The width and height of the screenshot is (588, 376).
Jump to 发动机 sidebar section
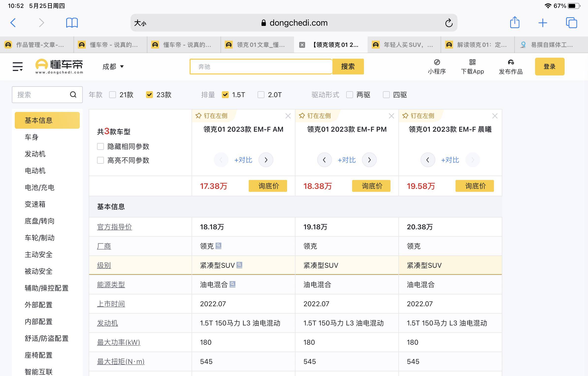pyautogui.click(x=35, y=154)
